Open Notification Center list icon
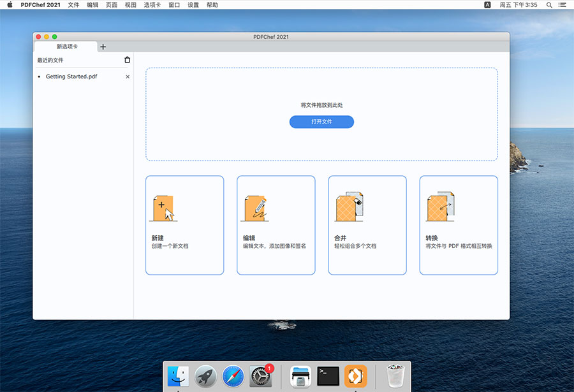 coord(563,4)
